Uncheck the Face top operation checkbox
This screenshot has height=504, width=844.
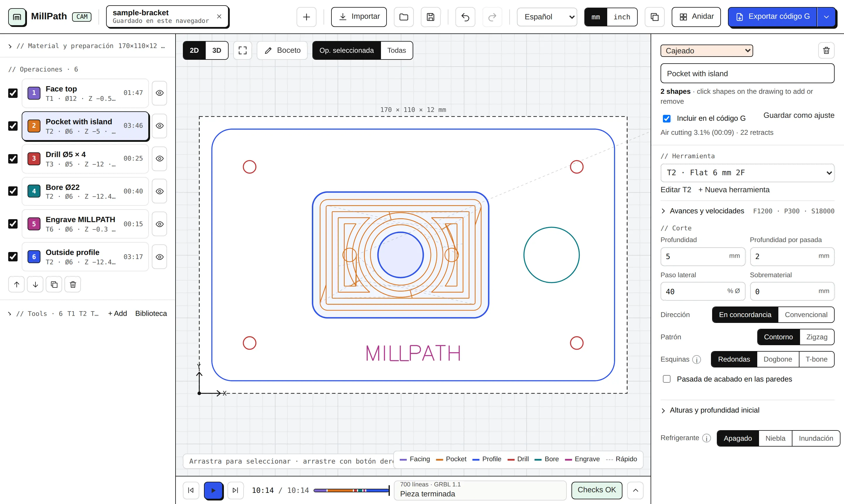pyautogui.click(x=13, y=93)
